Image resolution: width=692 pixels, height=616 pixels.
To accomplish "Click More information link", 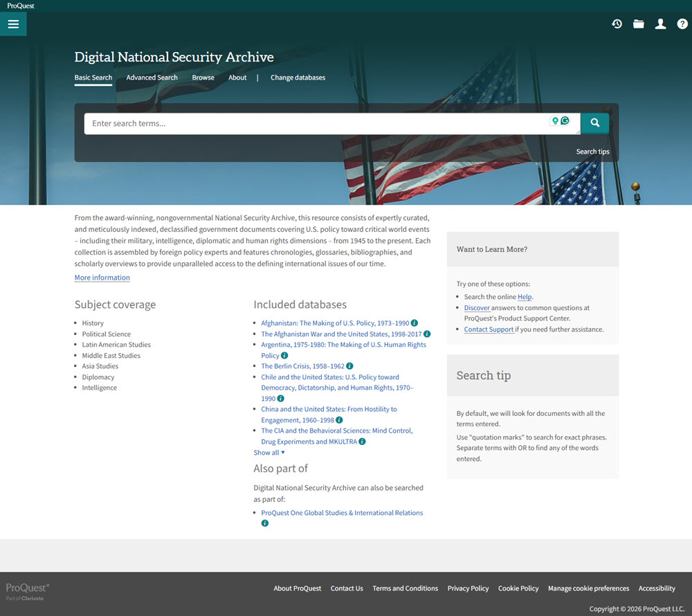I will [102, 278].
